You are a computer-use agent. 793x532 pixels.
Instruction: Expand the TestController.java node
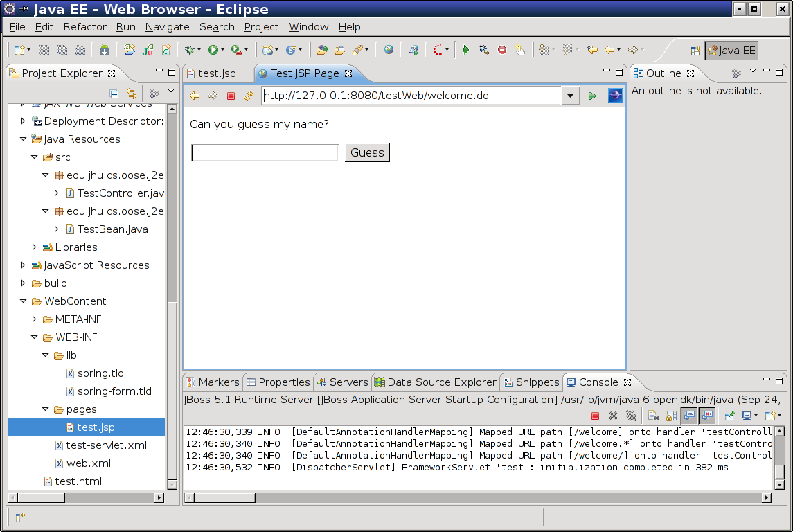[x=56, y=193]
